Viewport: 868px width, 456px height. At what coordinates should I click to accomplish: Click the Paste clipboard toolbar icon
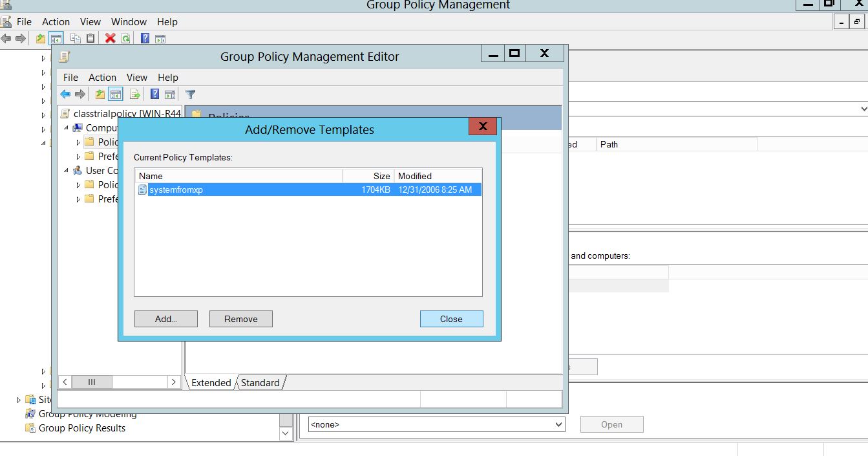pyautogui.click(x=90, y=38)
